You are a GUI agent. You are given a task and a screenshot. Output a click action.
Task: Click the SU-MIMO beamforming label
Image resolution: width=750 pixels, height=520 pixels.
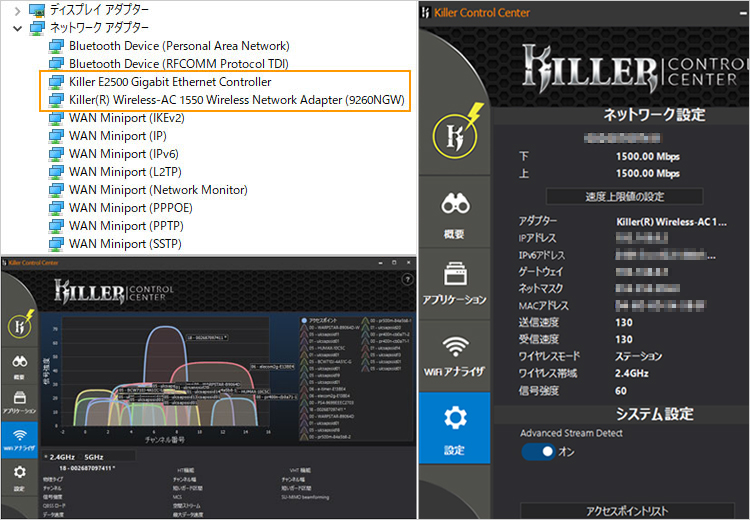[305, 497]
